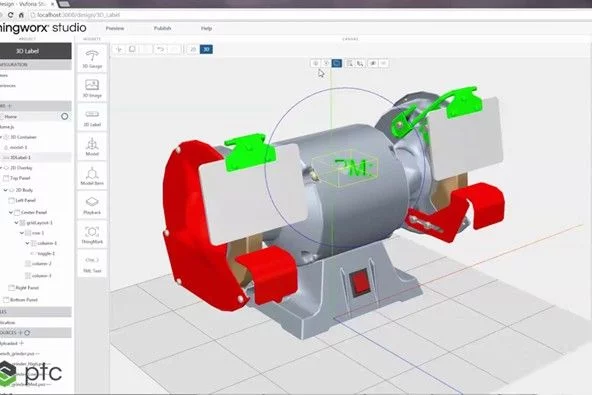Select 3DLabel-1 in project tree
This screenshot has width=592, height=395.
(x=35, y=157)
